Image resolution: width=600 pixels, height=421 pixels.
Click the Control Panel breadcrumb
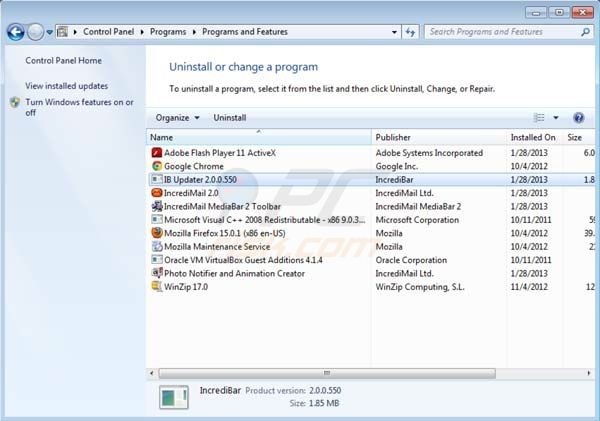click(x=108, y=32)
